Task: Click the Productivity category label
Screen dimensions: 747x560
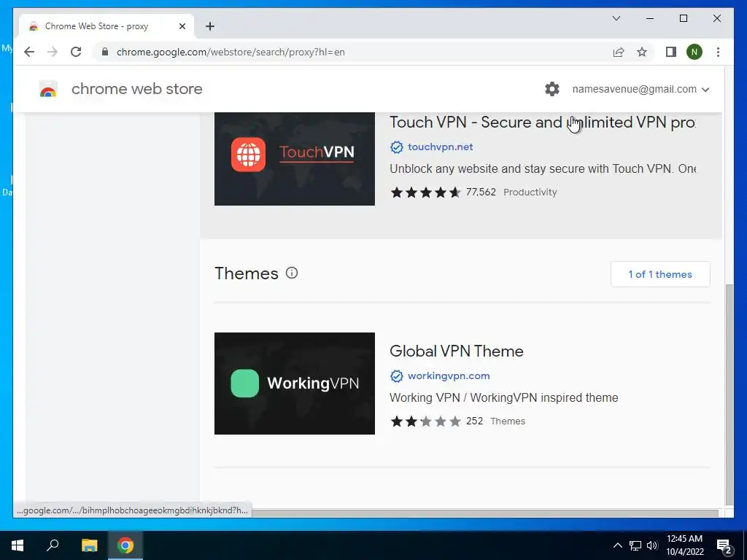Action: click(530, 192)
